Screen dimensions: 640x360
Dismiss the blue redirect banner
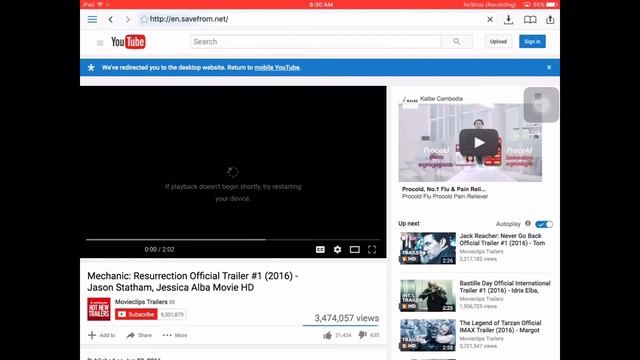[549, 67]
